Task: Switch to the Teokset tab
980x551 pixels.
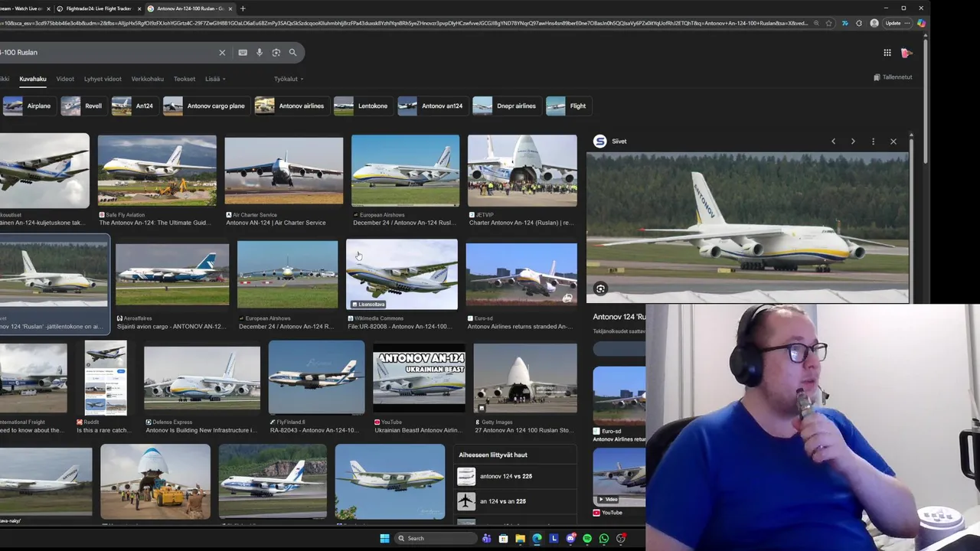Action: 185,79
